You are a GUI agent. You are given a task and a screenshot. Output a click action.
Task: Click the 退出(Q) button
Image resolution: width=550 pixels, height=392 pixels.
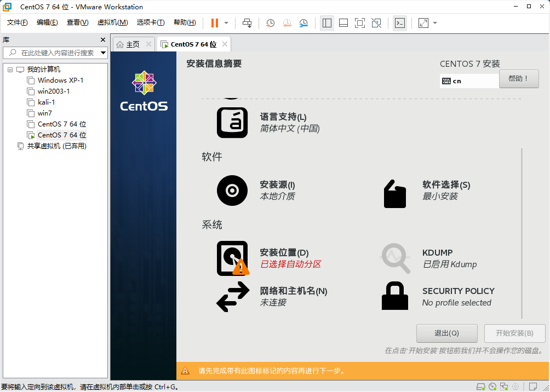pyautogui.click(x=446, y=333)
